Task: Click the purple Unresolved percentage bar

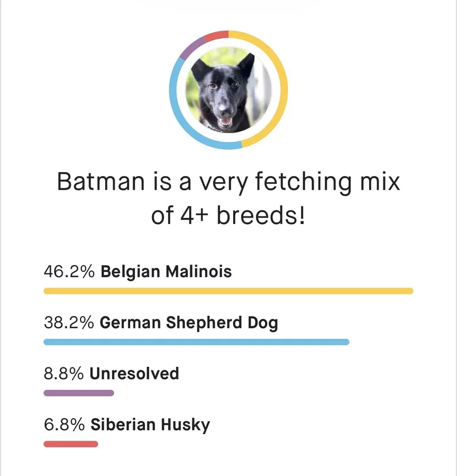Action: (79, 393)
